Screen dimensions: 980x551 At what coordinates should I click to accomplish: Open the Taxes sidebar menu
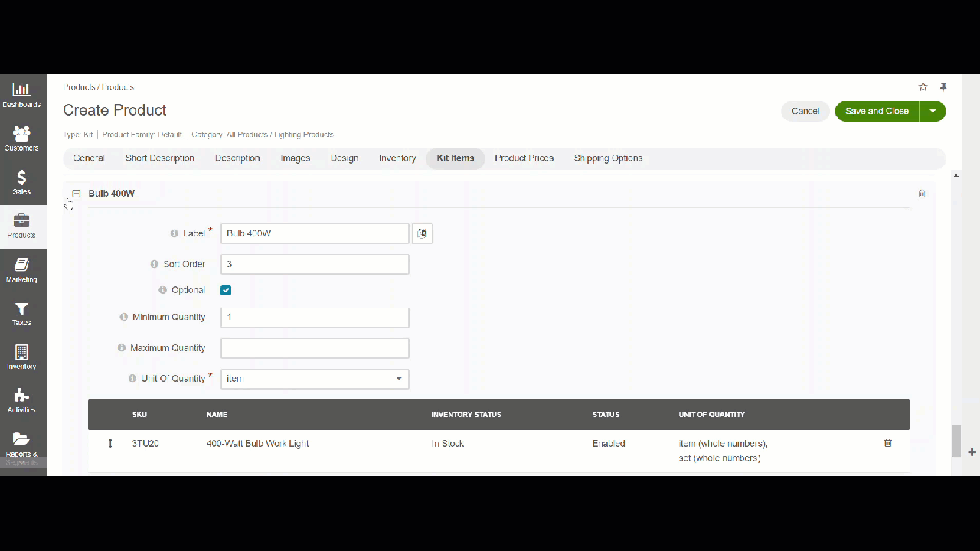click(21, 314)
